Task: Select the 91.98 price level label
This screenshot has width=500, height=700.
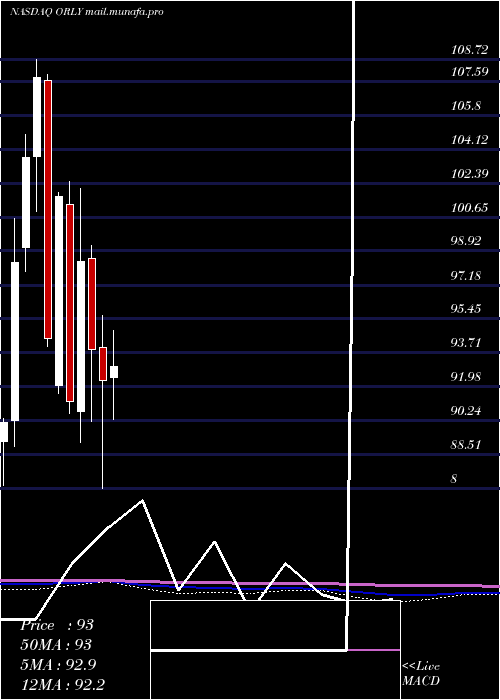Action: click(467, 377)
